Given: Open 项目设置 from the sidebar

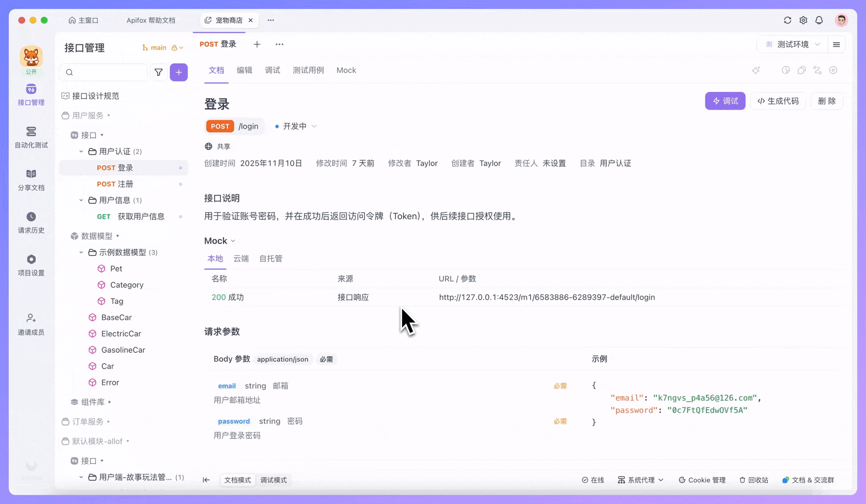Looking at the screenshot, I should [x=31, y=265].
